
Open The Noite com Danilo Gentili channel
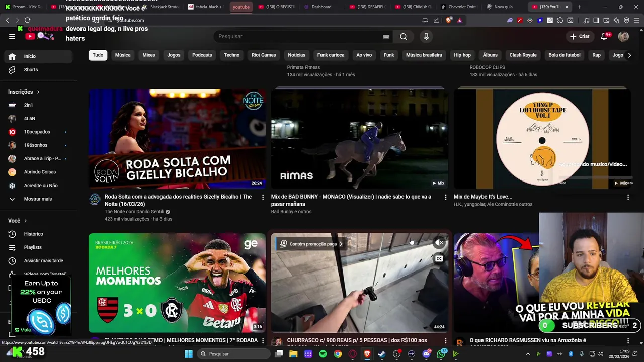[x=134, y=212]
